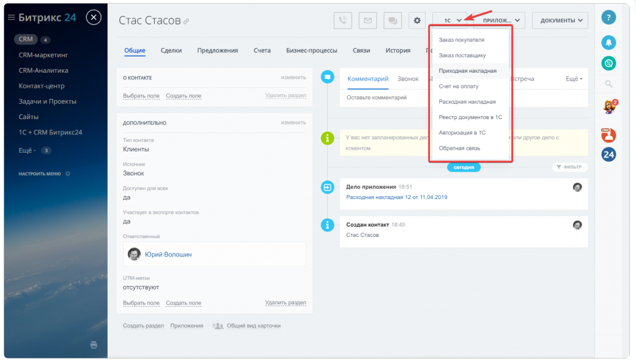Viewport: 636px width, 364px height.
Task: Open the Расходная накладная 12 от 11.04.2019 link
Action: tap(397, 197)
